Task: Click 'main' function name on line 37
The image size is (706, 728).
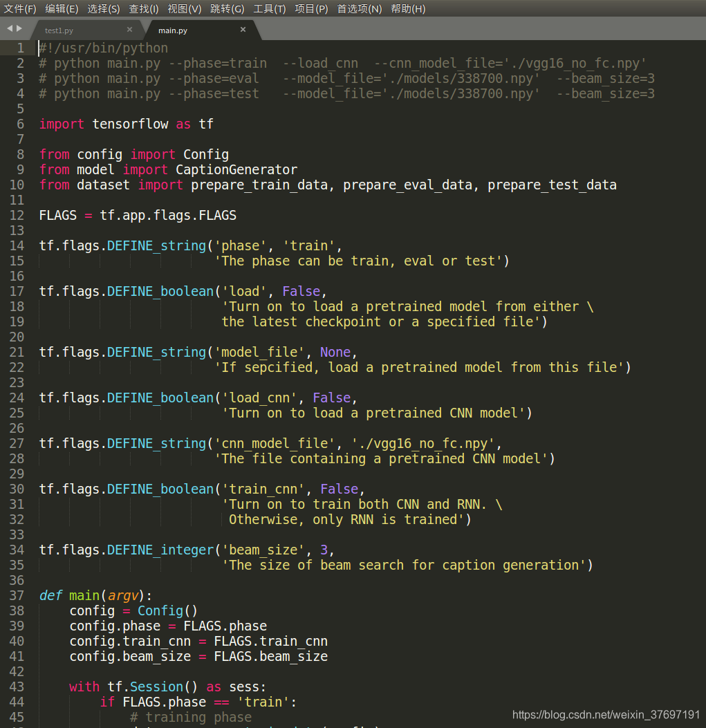Action: click(84, 596)
